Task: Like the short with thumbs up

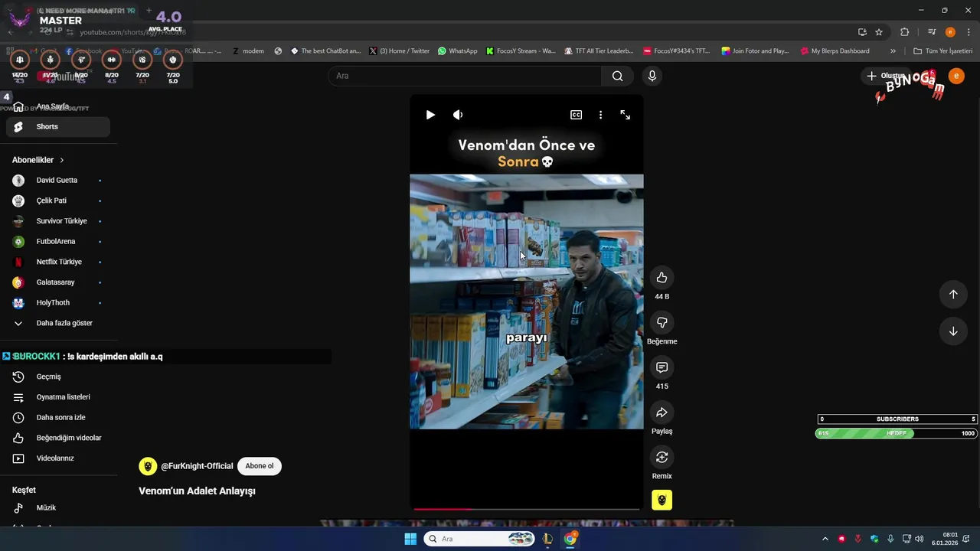Action: click(662, 278)
